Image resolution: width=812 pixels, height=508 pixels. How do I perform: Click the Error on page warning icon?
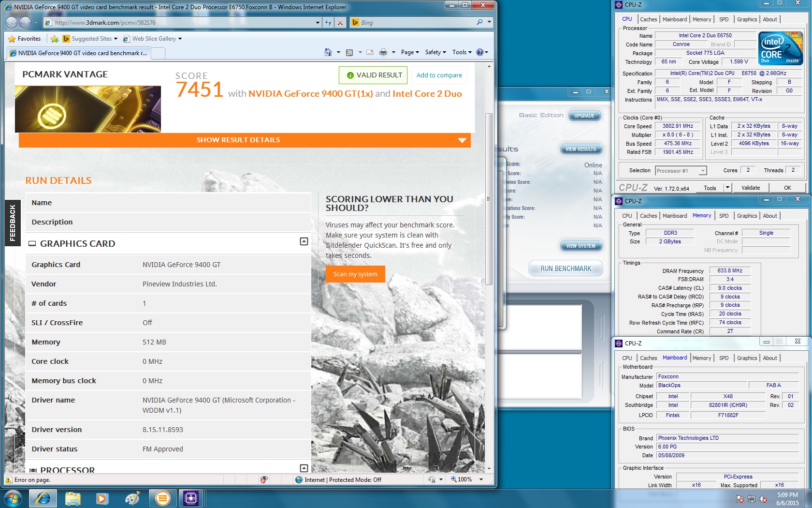(9, 480)
